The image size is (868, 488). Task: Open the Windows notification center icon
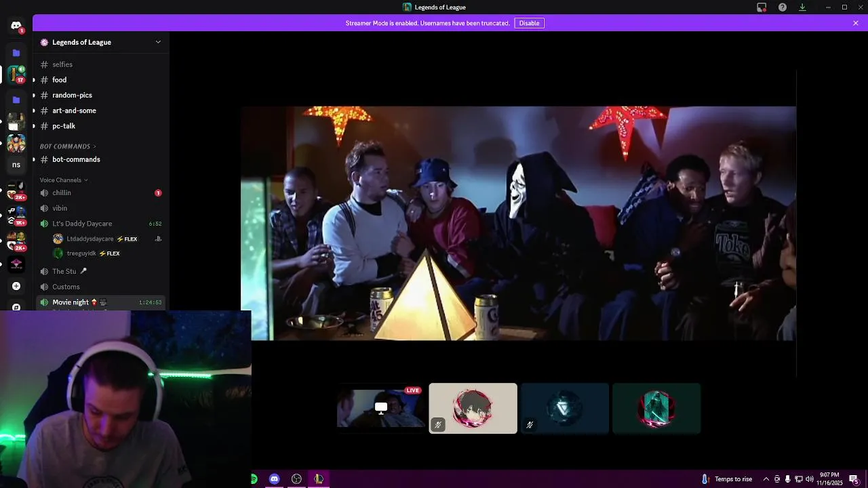tap(854, 479)
